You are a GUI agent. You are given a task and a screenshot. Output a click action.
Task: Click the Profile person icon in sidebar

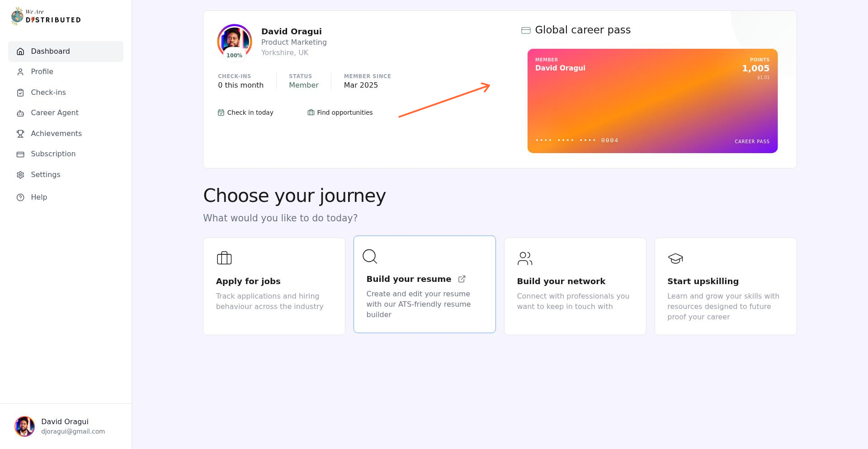point(20,71)
